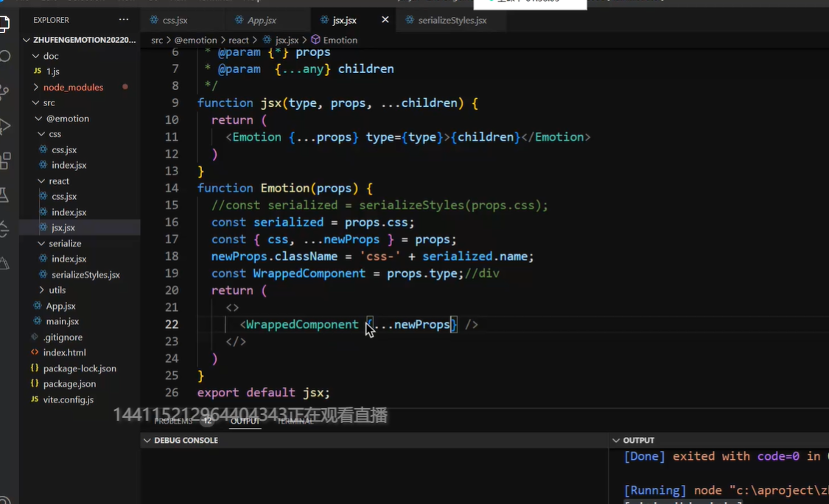Select the PROBLEMS panel tab

173,421
